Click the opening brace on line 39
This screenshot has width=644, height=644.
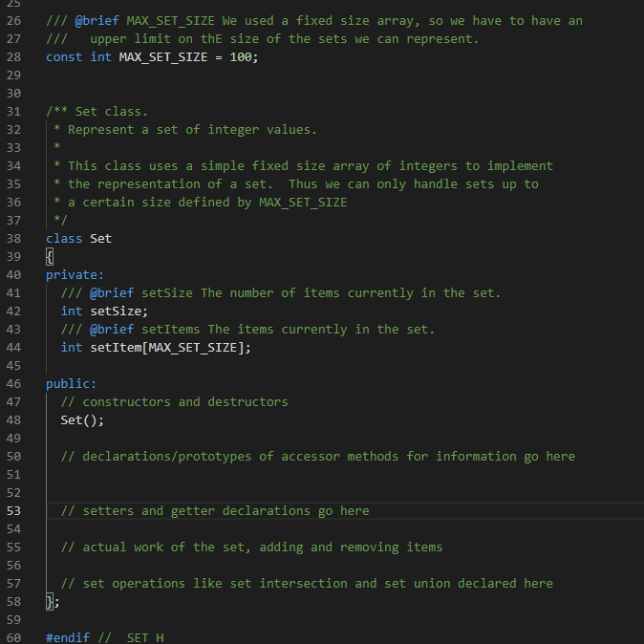tap(50, 257)
